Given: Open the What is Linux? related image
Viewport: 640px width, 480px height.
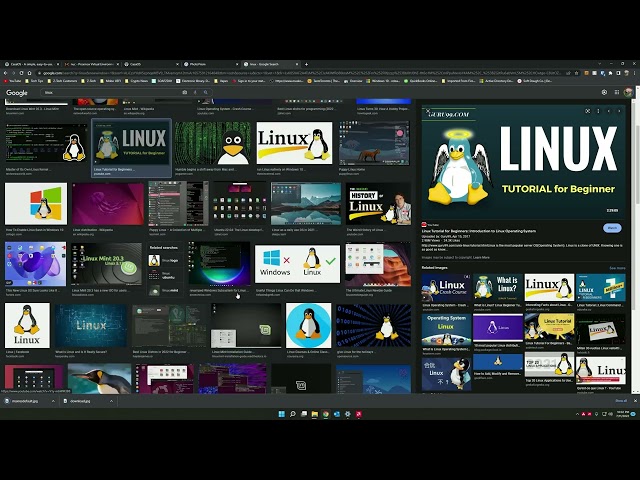Looking at the screenshot, I should [x=498, y=288].
